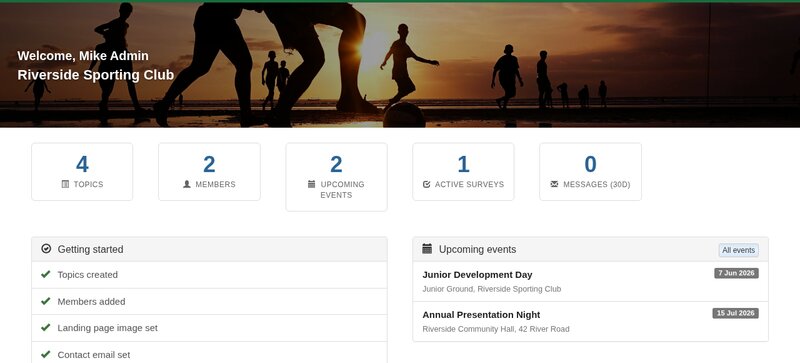The height and width of the screenshot is (363, 800).
Task: Click the checkmark beside Landing page image set
Action: tap(45, 328)
